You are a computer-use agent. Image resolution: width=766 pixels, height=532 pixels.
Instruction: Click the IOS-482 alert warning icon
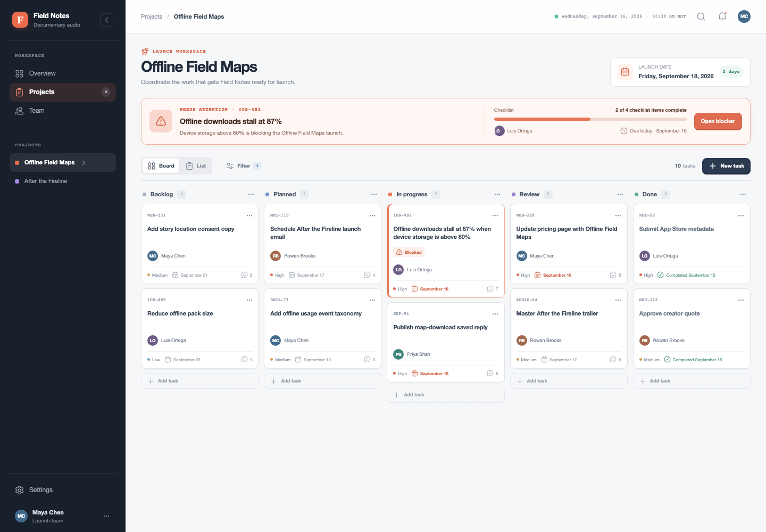tap(161, 121)
